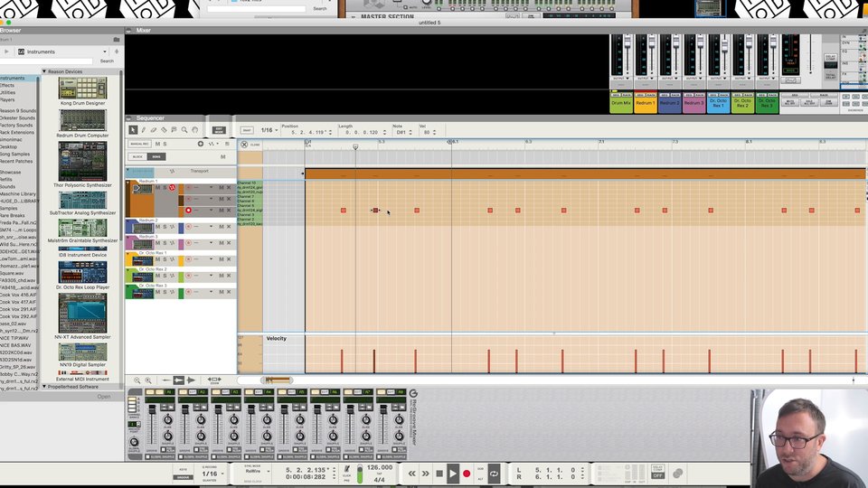Click the Redrum Drum Computer device thumbnail

click(x=82, y=120)
